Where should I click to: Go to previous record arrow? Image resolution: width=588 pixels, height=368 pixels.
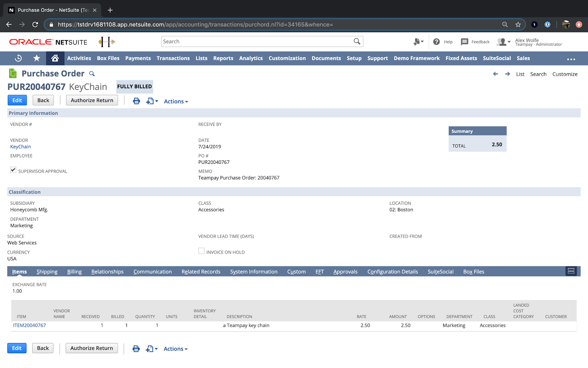(x=496, y=74)
